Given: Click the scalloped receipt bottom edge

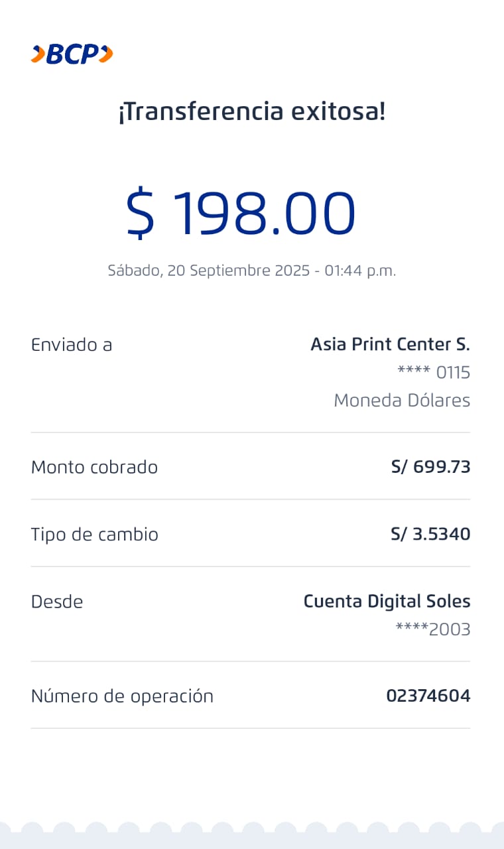Looking at the screenshot, I should [x=252, y=834].
